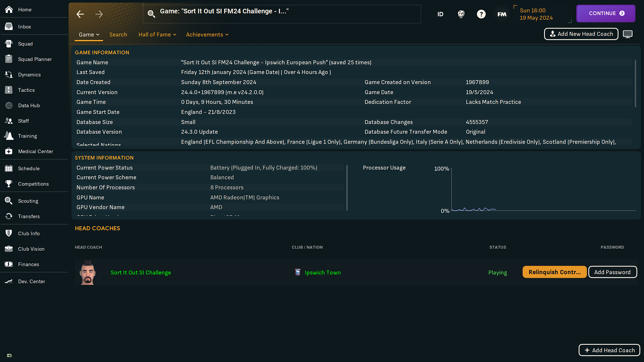The height and width of the screenshot is (362, 644).
Task: Open the Ipswich Town club link
Action: coord(323,273)
